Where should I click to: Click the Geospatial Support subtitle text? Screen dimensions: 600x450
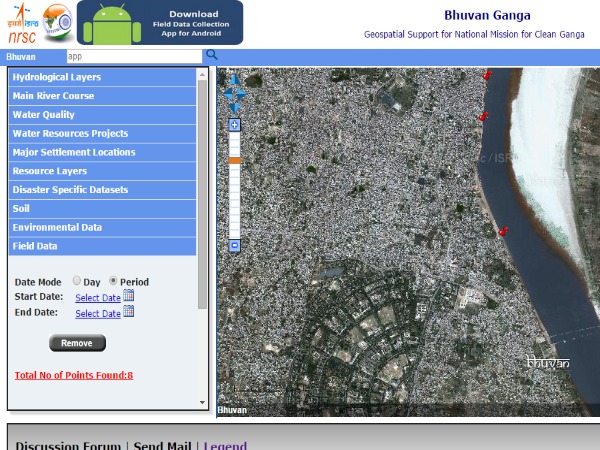click(474, 34)
